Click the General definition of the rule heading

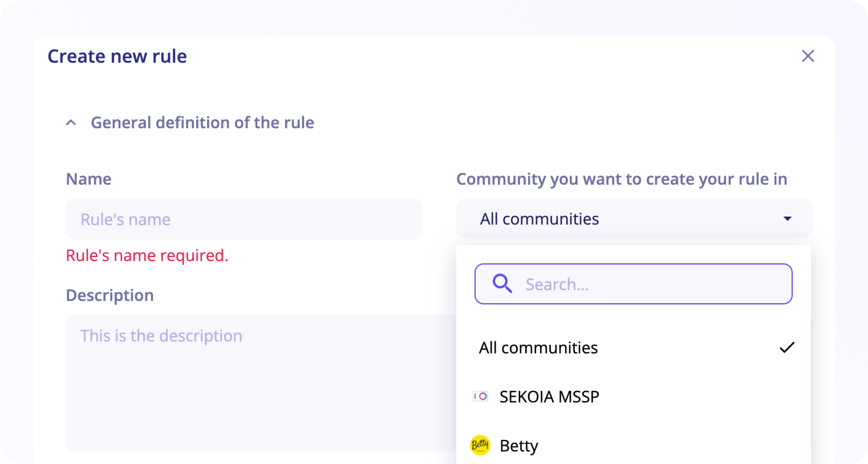click(203, 122)
